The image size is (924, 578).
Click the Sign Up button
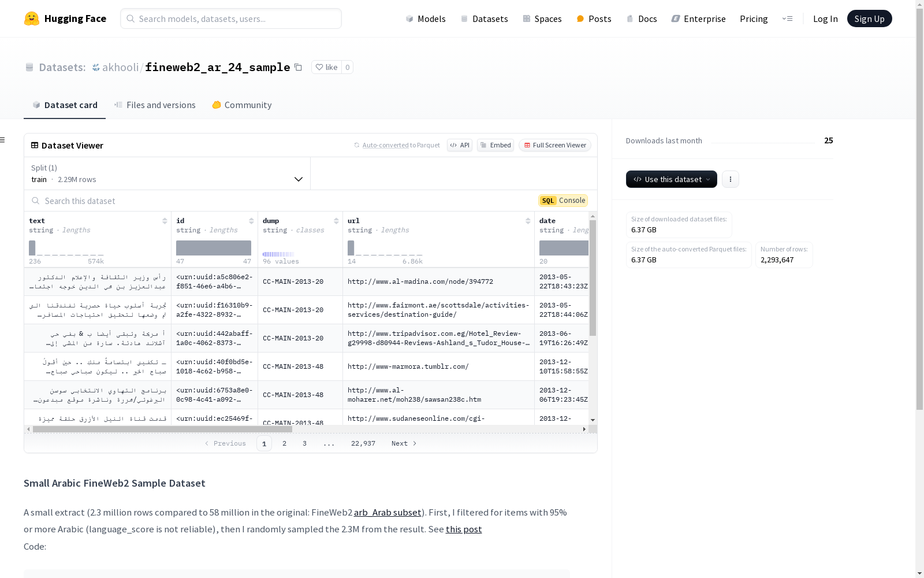click(x=869, y=18)
